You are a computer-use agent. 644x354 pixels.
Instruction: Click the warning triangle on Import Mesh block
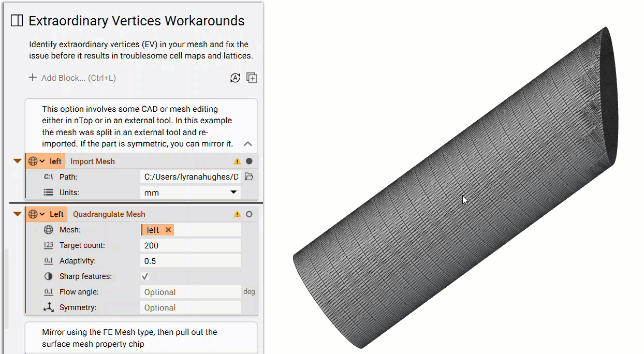coord(238,161)
